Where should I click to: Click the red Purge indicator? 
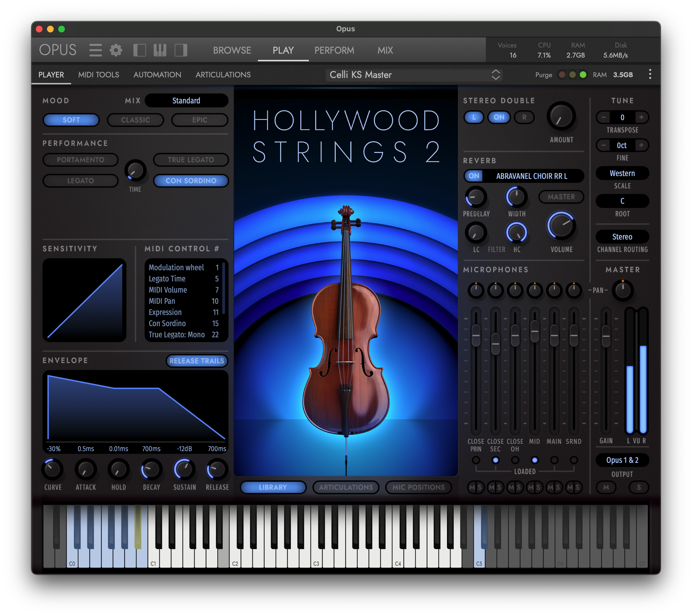(x=562, y=75)
